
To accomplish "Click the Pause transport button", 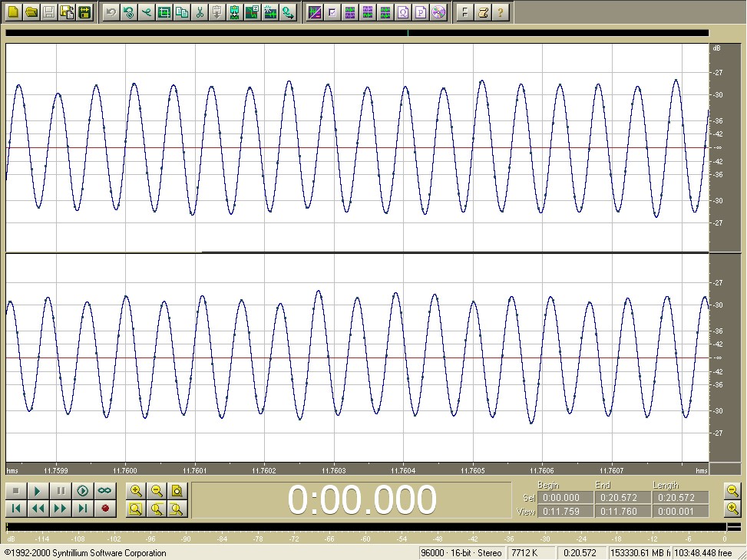I will click(61, 490).
